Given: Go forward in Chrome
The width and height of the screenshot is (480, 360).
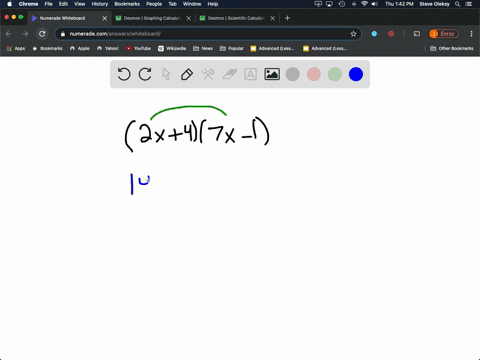Looking at the screenshot, I should 25,34.
